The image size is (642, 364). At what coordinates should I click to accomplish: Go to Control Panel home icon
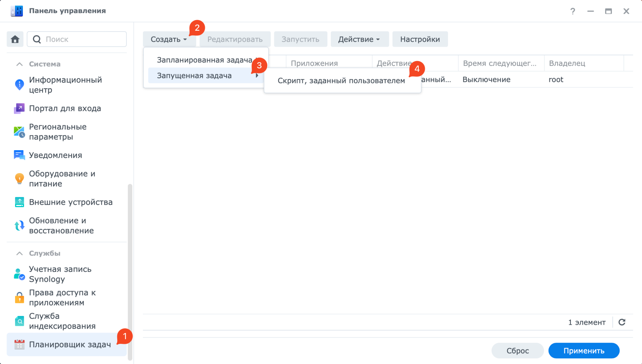pyautogui.click(x=15, y=39)
